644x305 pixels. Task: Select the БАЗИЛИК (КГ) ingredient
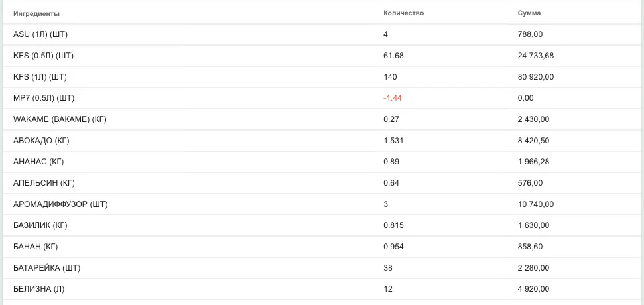pos(40,225)
